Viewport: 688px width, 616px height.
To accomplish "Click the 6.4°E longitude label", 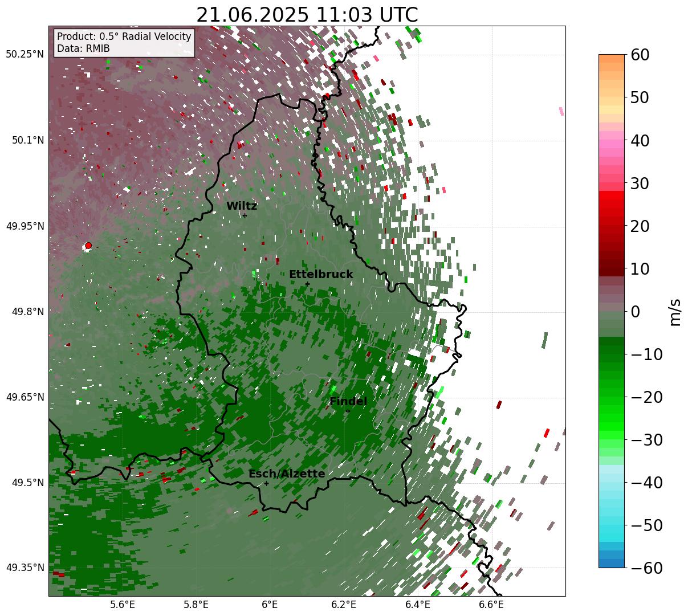I will (x=418, y=605).
